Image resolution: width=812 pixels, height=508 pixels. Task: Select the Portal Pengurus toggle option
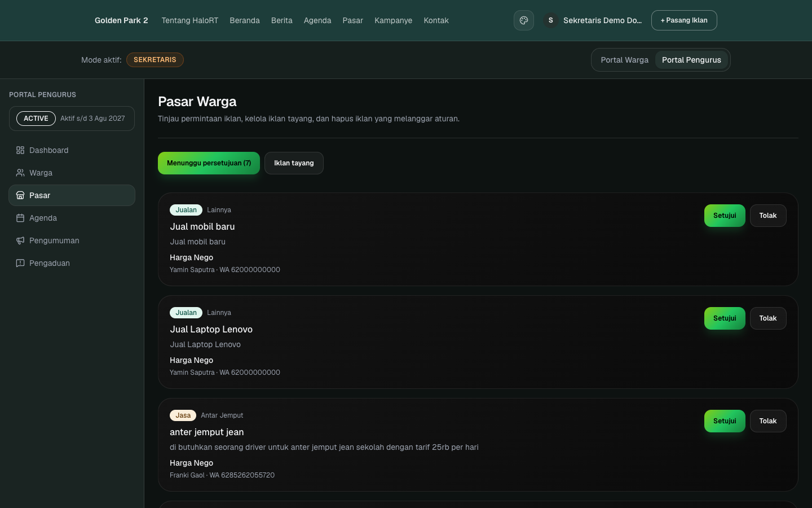click(x=691, y=60)
